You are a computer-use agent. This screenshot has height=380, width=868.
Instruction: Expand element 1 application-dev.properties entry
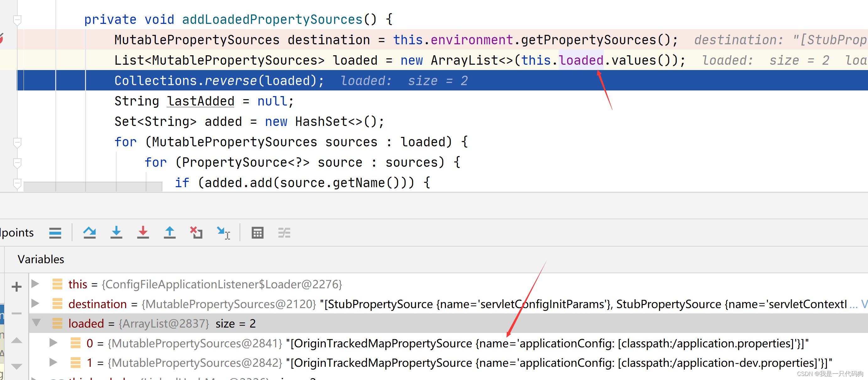coord(53,362)
